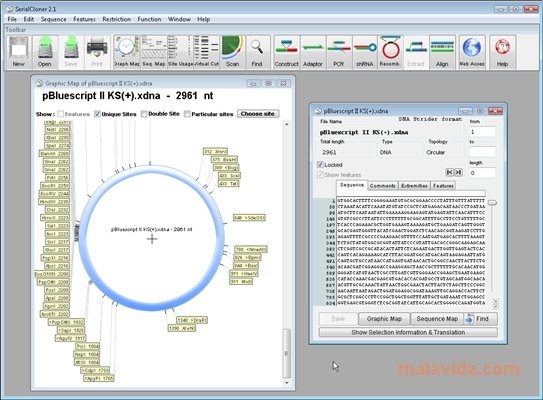Image resolution: width=543 pixels, height=400 pixels.
Task: Launch the PCR tool
Action: [x=339, y=52]
